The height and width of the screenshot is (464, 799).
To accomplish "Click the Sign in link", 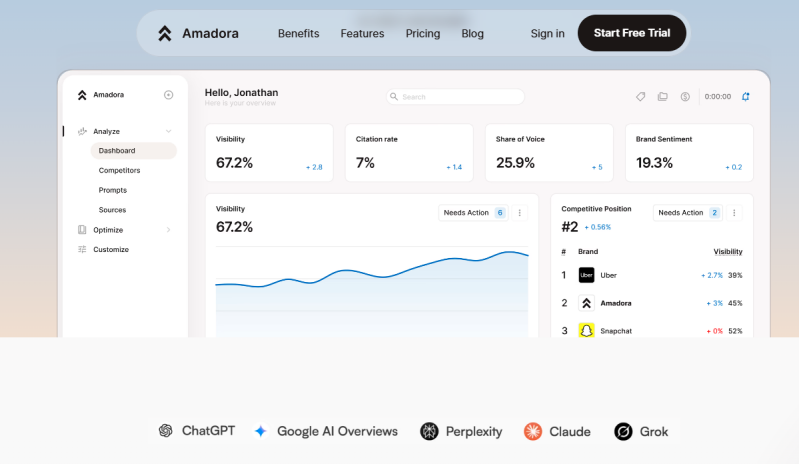I will click(547, 33).
